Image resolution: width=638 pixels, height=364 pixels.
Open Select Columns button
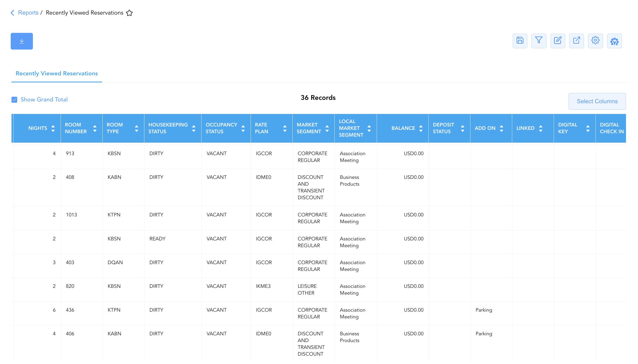[597, 101]
